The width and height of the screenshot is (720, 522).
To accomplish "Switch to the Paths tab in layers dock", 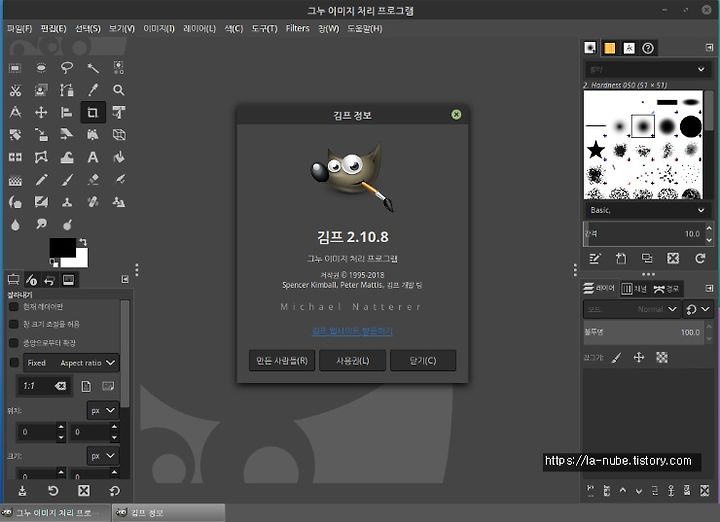I will (665, 288).
